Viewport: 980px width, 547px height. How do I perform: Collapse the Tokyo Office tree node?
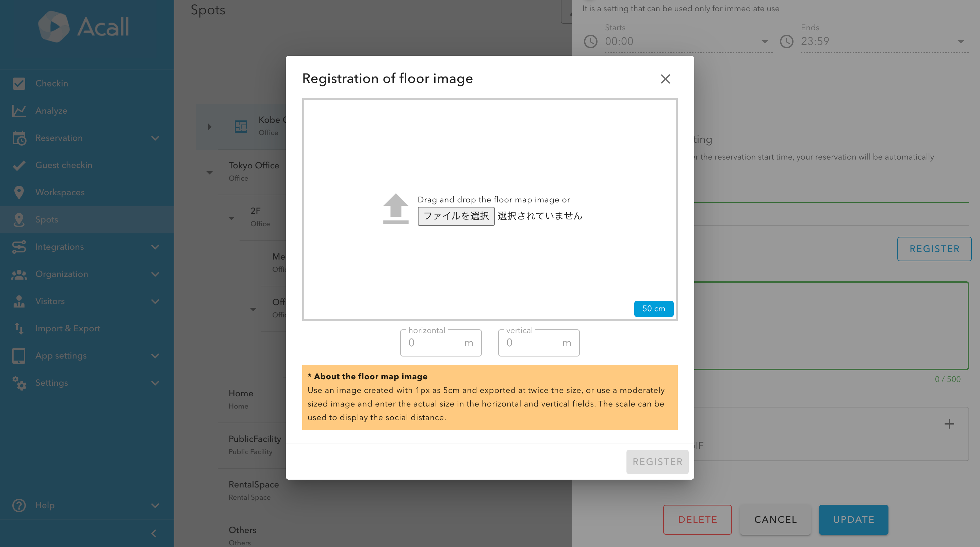pos(209,172)
